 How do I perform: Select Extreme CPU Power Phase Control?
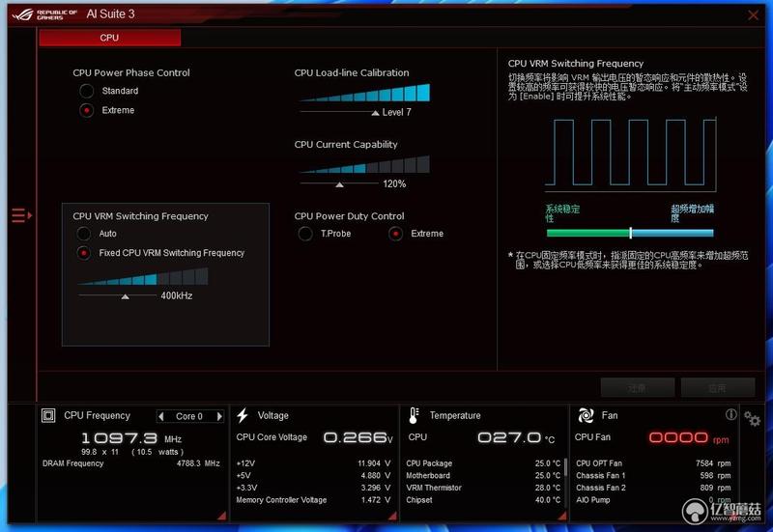click(87, 110)
